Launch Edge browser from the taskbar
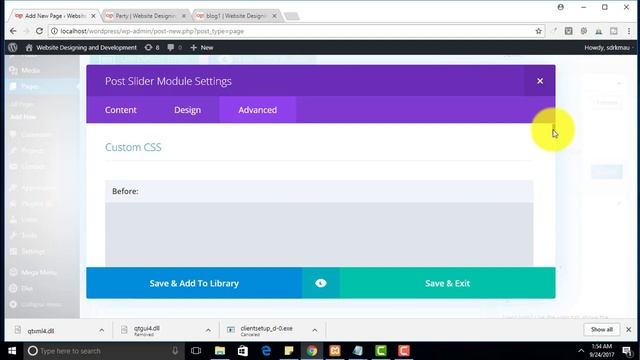640x360 pixels. (x=266, y=351)
